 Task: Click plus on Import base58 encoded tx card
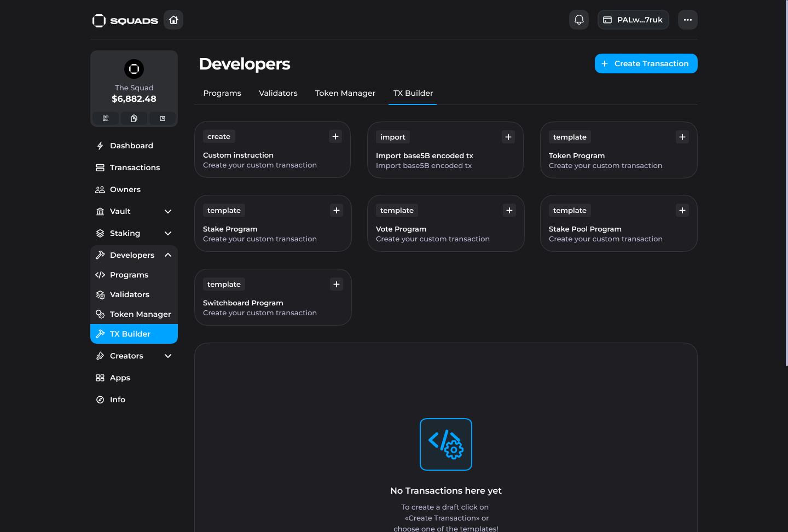[x=508, y=137]
